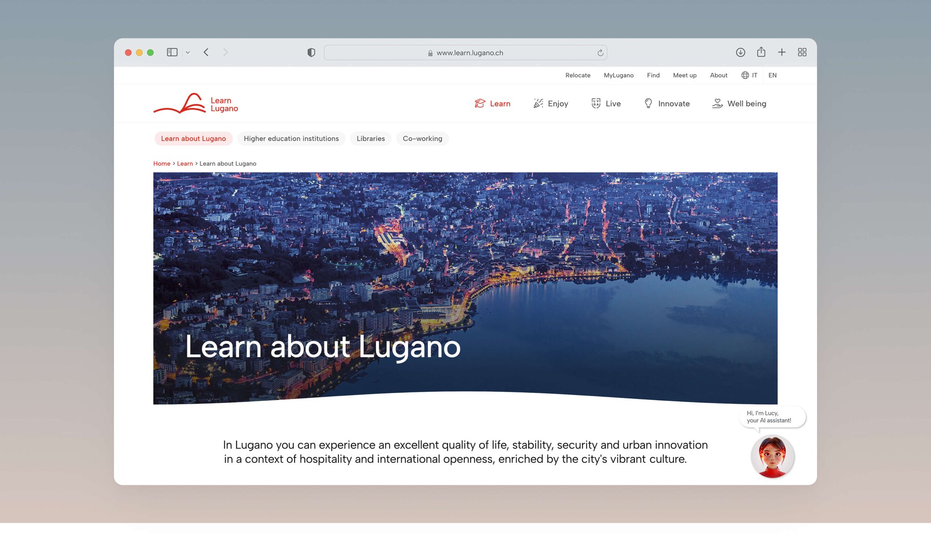Show the tab overview grid icon
Image resolution: width=931 pixels, height=560 pixels.
(802, 52)
